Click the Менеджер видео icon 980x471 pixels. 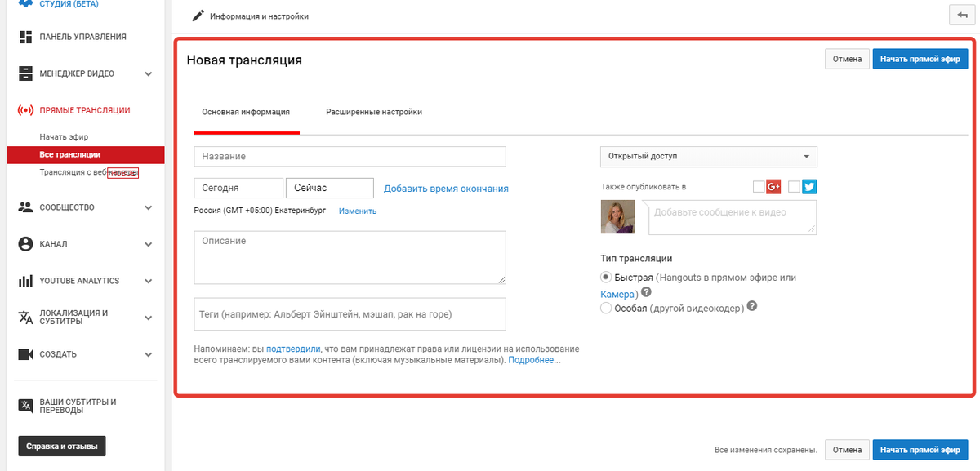tap(25, 73)
